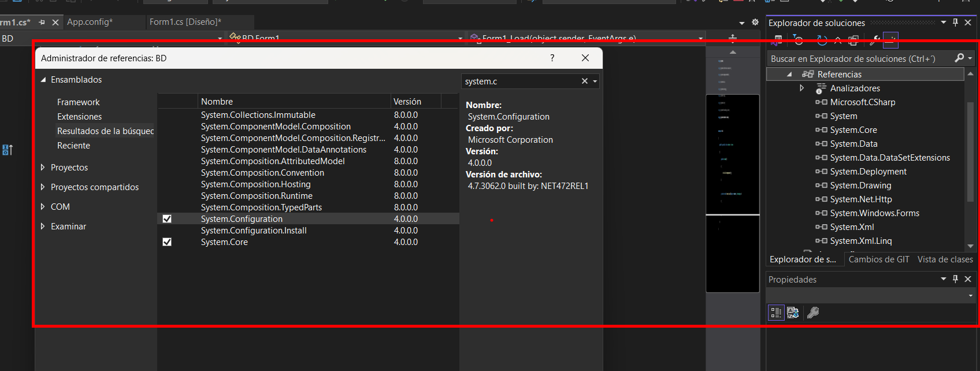
Task: Expand the COM section
Action: [43, 207]
